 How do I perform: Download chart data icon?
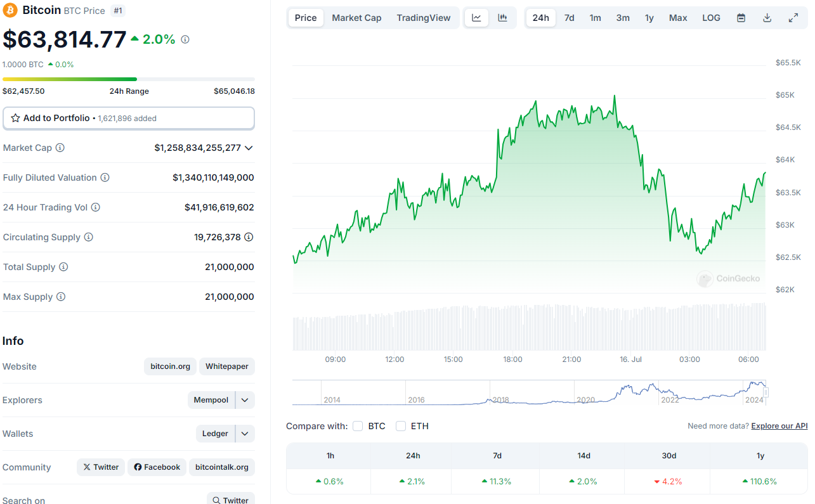click(767, 18)
